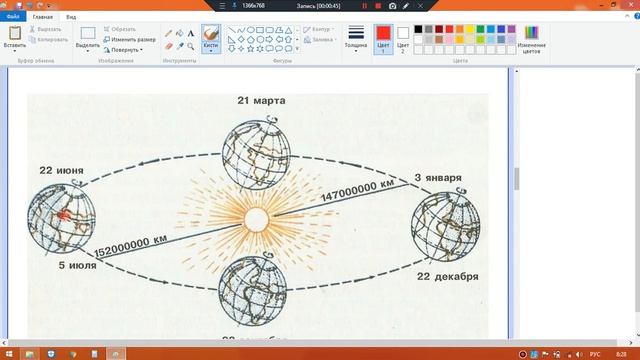Choose the diamond shape
The width and height of the screenshot is (640, 360).
(x=241, y=40)
